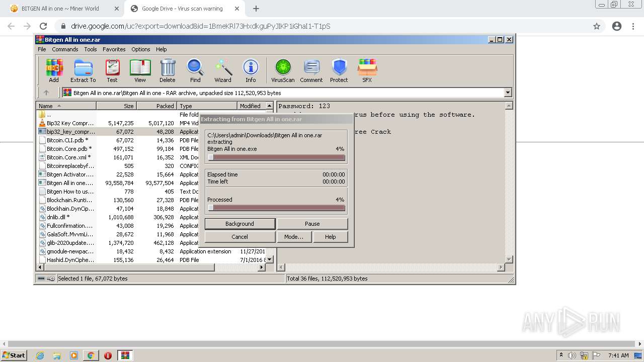Image resolution: width=644 pixels, height=362 pixels.
Task: Open Windows Explorer folder taskbar icon
Action: pos(57,355)
